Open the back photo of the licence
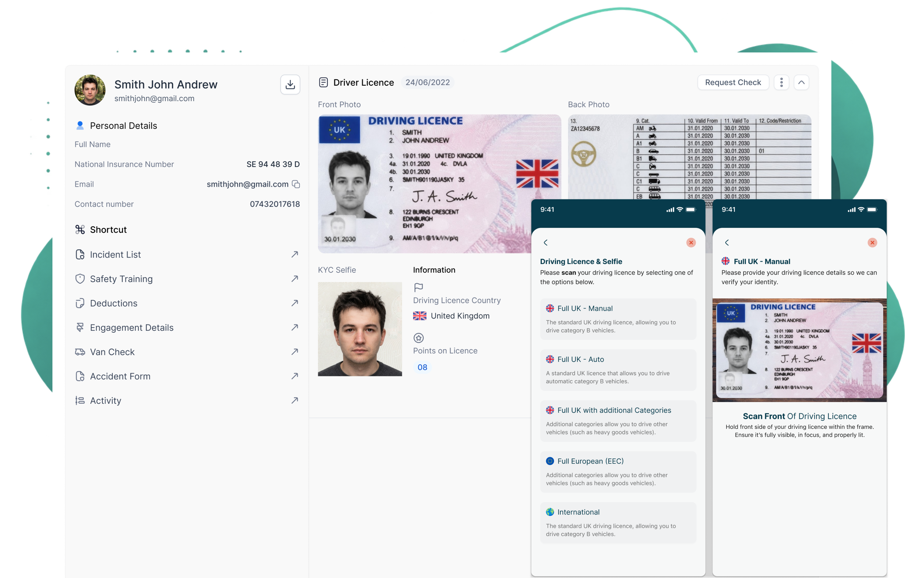Screen dimensions: 924x578 pos(690,157)
